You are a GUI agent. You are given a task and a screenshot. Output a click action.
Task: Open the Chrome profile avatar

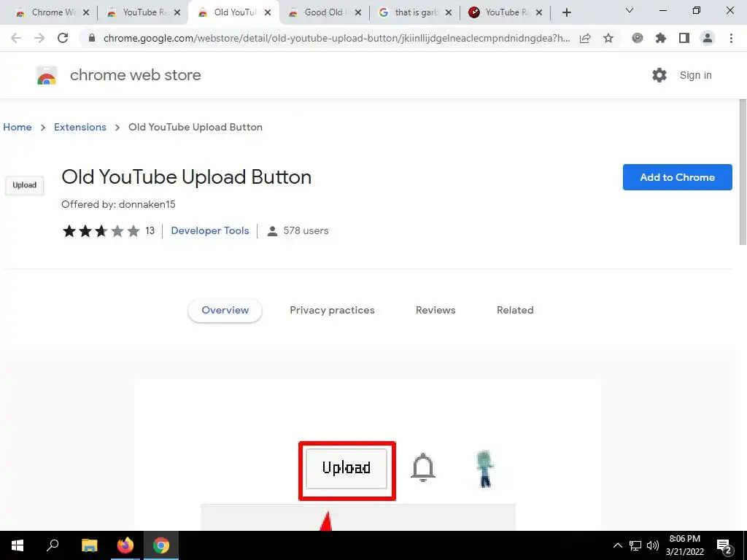pos(708,38)
